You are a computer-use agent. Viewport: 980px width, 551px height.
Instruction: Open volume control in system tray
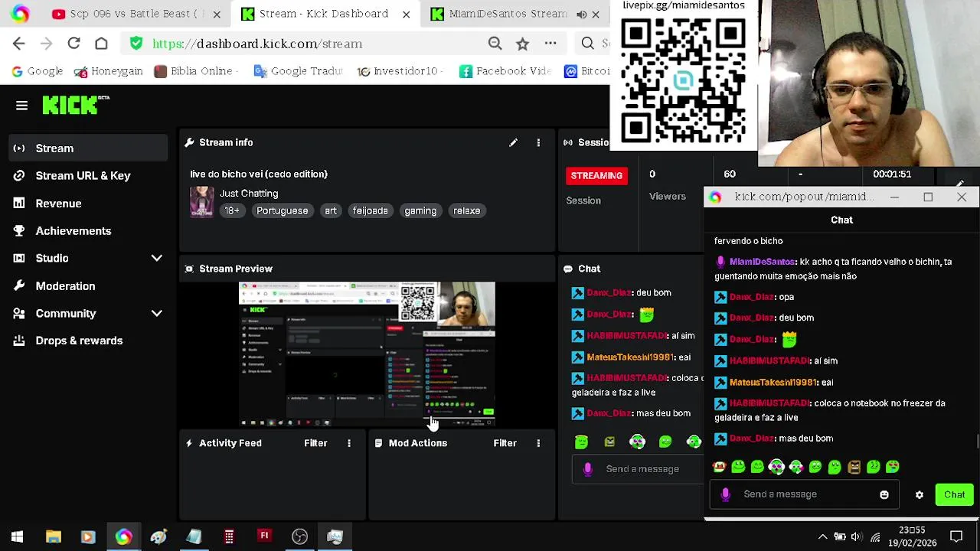pos(857,536)
